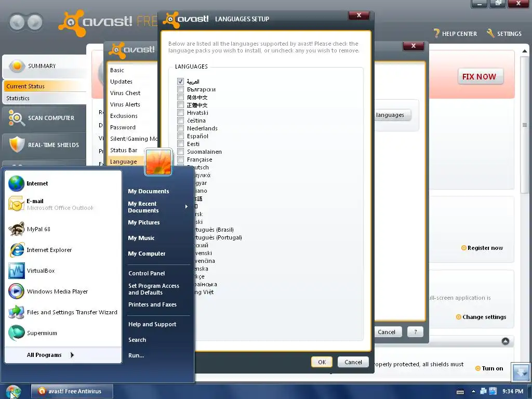
Task: Show hidden tray icons arrow
Action: coord(473,392)
